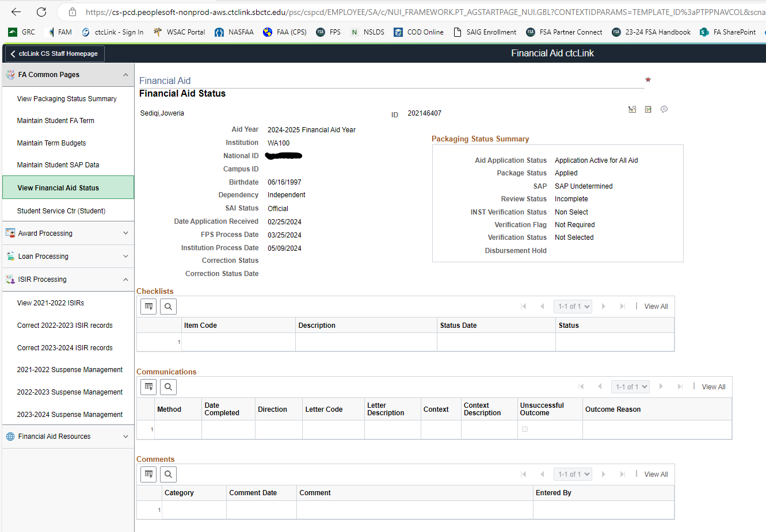Open the COD Online bookmark
Screen dimensions: 766x532
(418, 32)
